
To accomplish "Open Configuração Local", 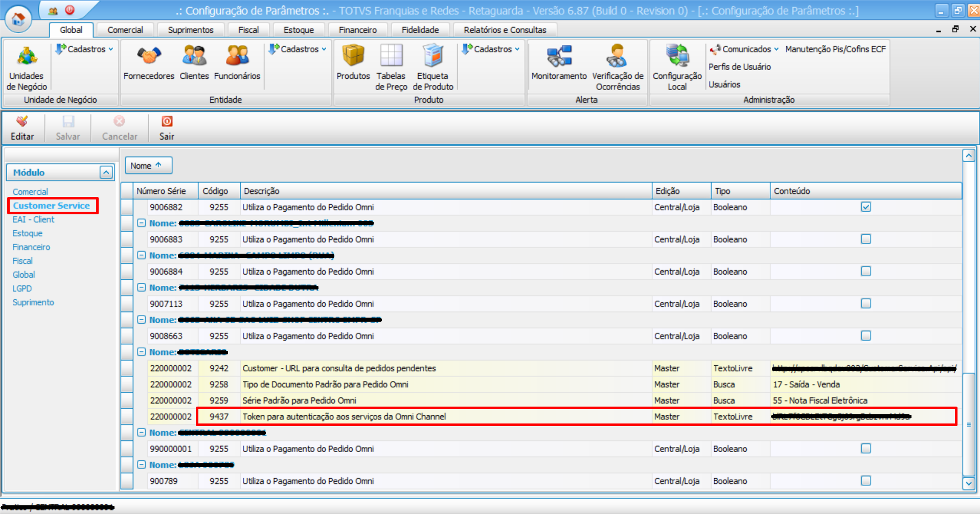I will tap(677, 68).
